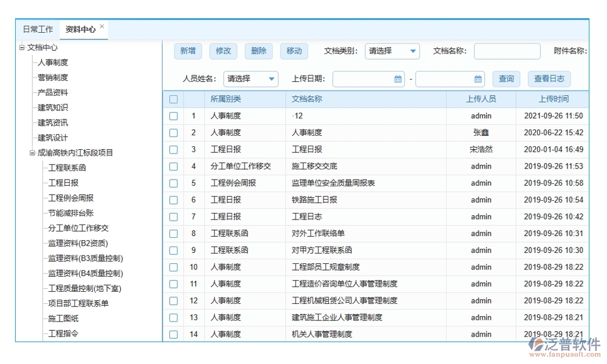Image resolution: width=607 pixels, height=364 pixels.
Task: Click the 新增 button to add a document
Action: coord(188,51)
